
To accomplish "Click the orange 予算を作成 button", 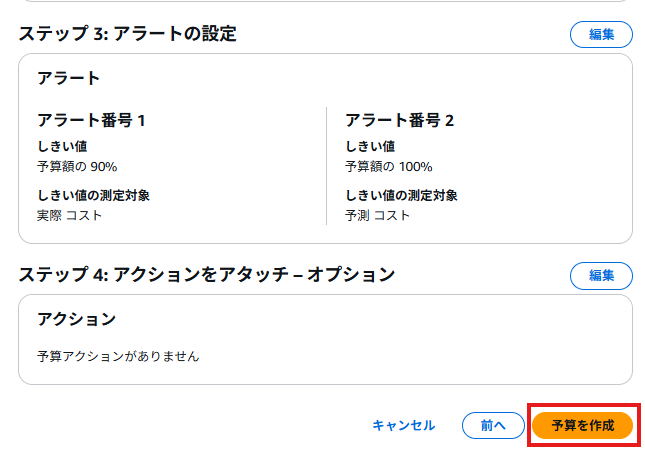I will [582, 425].
